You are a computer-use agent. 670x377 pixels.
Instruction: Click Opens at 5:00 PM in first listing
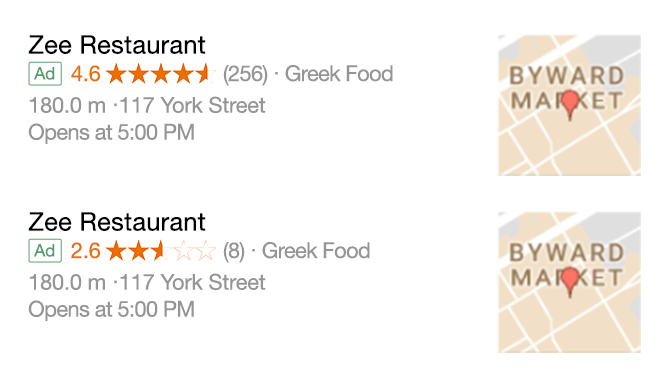(x=112, y=133)
